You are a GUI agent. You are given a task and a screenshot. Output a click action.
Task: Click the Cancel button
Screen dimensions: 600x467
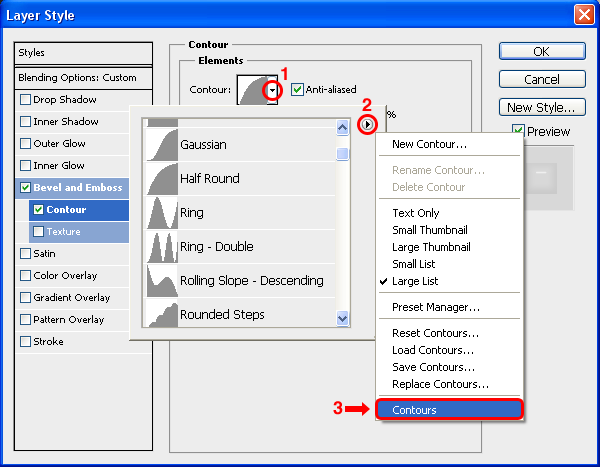point(541,79)
